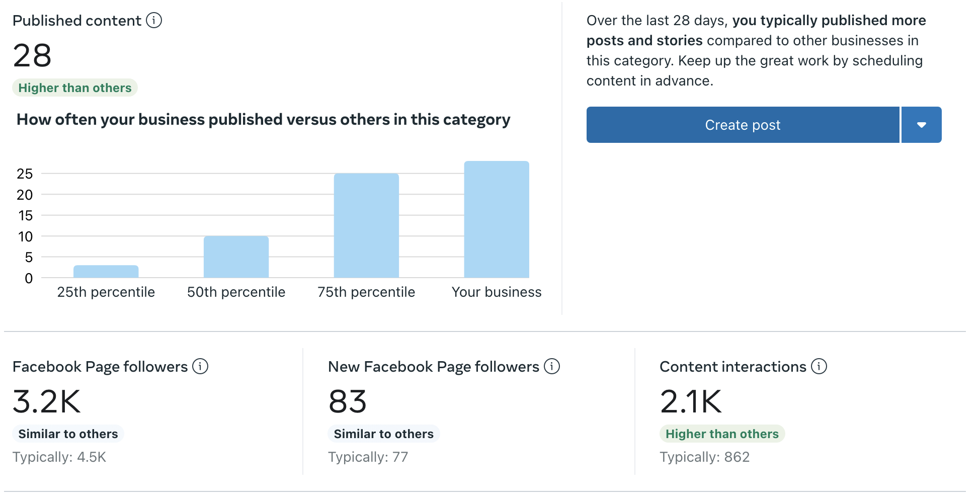Show info for New Facebook Page followers
The image size is (980, 504).
pyautogui.click(x=552, y=366)
